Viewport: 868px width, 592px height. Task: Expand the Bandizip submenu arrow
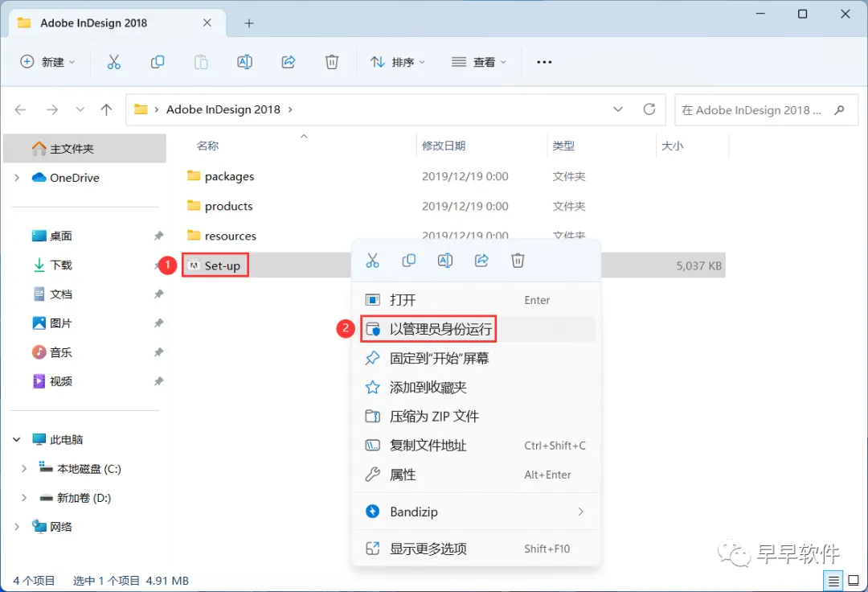click(581, 512)
